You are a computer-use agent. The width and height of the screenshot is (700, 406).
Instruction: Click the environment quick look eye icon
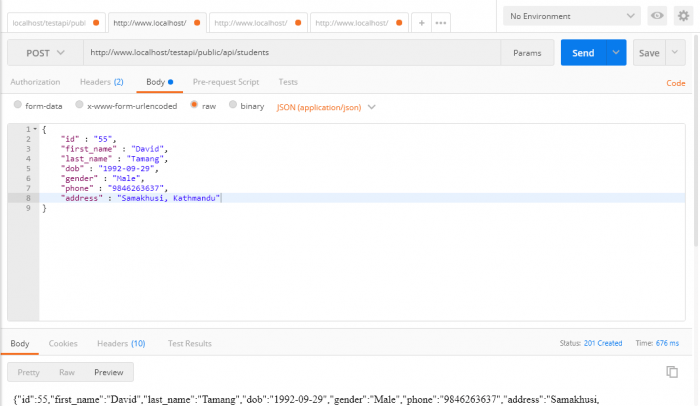click(657, 16)
